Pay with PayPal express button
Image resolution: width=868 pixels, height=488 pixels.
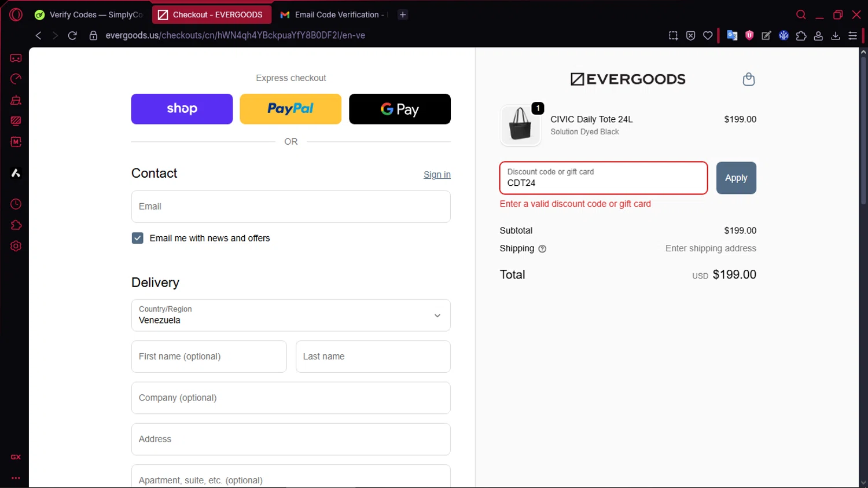click(x=290, y=109)
